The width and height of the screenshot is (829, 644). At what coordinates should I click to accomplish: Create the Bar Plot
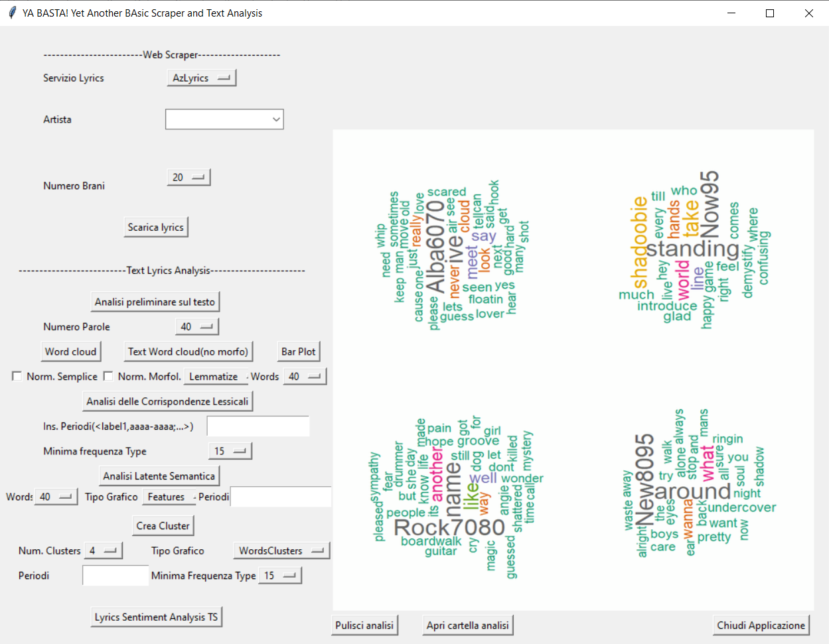[299, 352]
